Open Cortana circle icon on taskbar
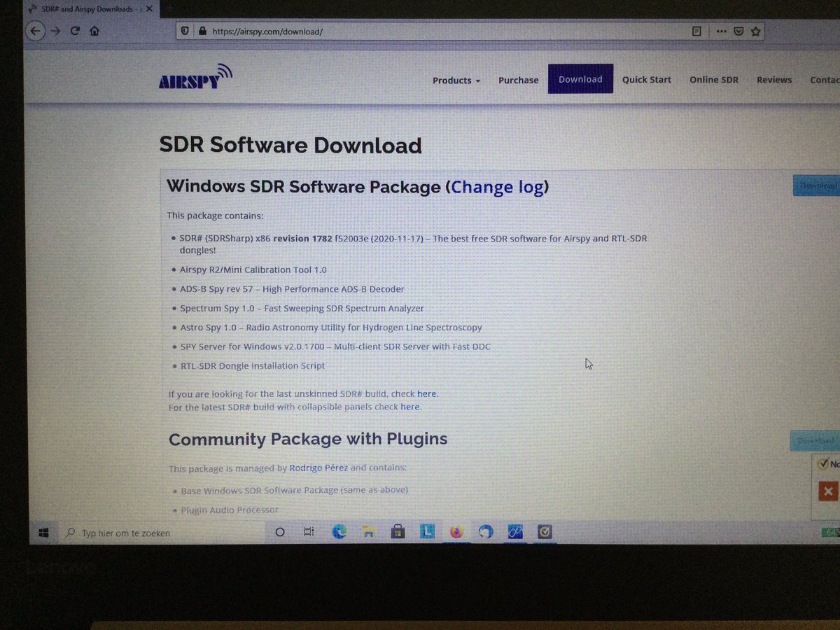 tap(280, 533)
